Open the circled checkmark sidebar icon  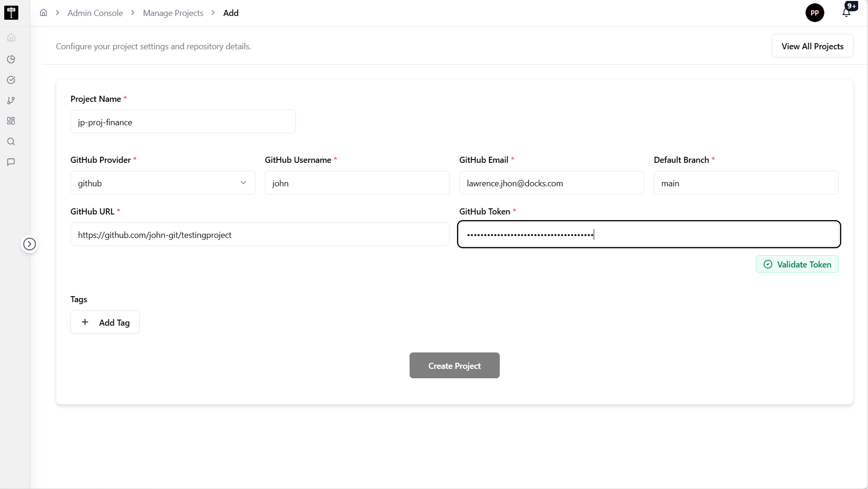pyautogui.click(x=11, y=80)
